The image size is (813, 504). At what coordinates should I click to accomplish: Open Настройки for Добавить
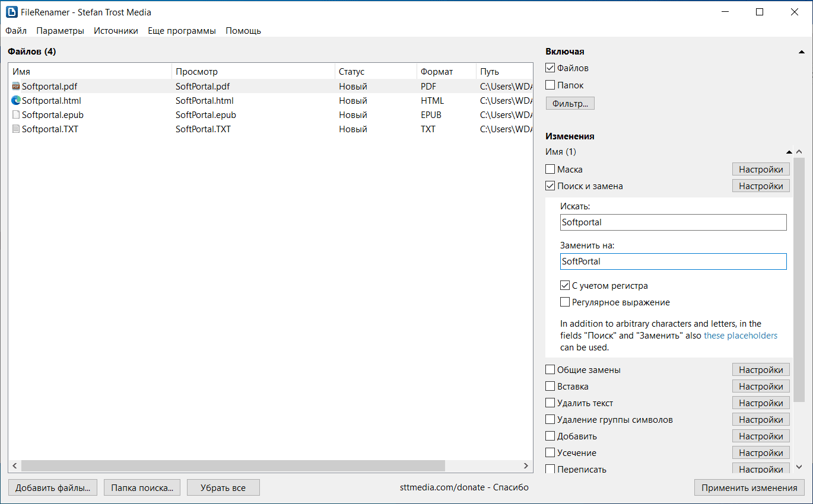(x=761, y=436)
